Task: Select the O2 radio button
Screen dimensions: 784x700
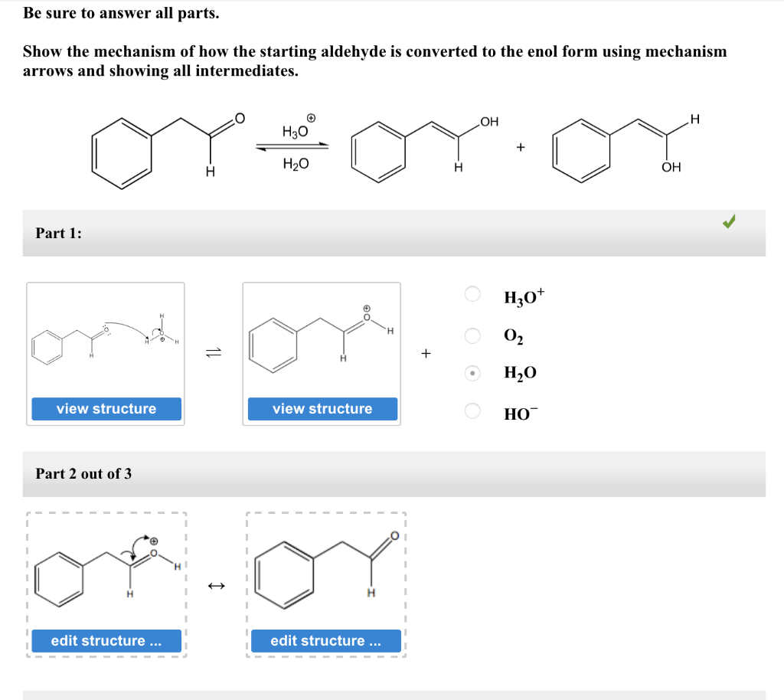Action: (x=472, y=335)
